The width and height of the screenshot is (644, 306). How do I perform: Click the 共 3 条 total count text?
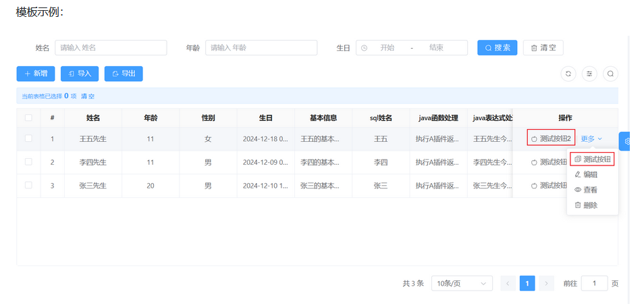point(413,284)
